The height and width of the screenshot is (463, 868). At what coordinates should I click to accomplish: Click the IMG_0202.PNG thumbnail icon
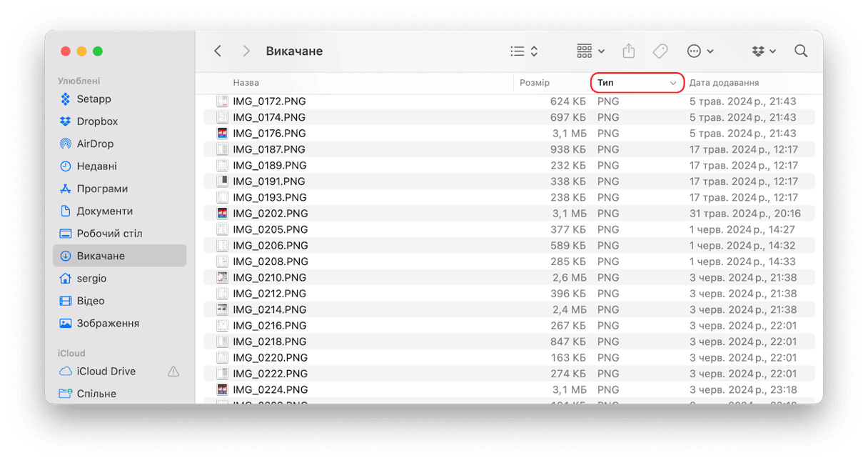tap(223, 214)
